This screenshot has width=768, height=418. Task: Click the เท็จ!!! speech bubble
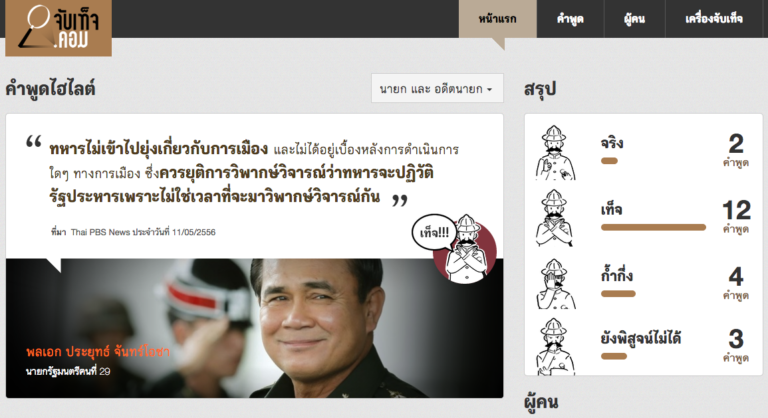tap(434, 233)
